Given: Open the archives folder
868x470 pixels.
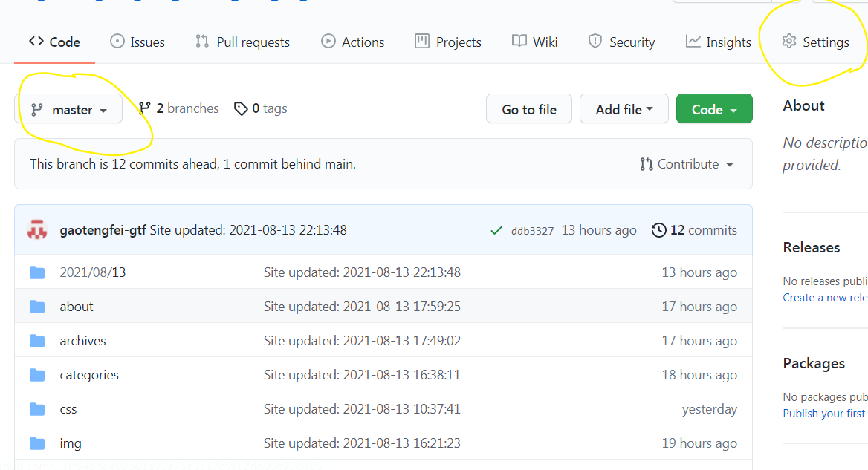Looking at the screenshot, I should point(83,341).
